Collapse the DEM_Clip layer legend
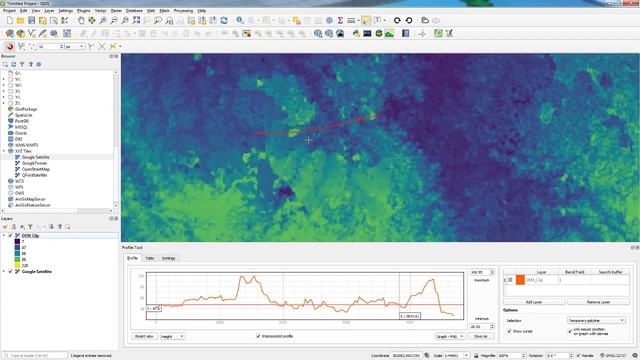This screenshot has width=640, height=360. [x=4, y=236]
